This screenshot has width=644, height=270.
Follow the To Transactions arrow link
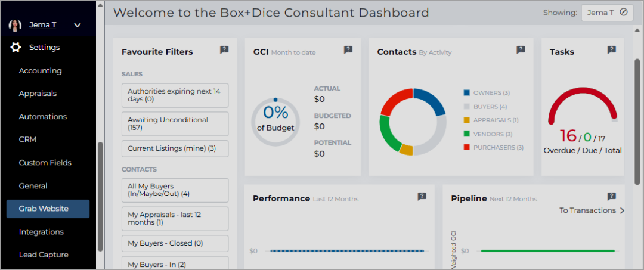coord(592,210)
